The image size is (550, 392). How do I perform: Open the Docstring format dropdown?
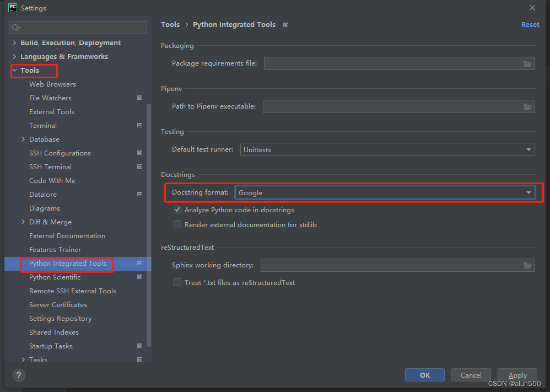coord(385,192)
